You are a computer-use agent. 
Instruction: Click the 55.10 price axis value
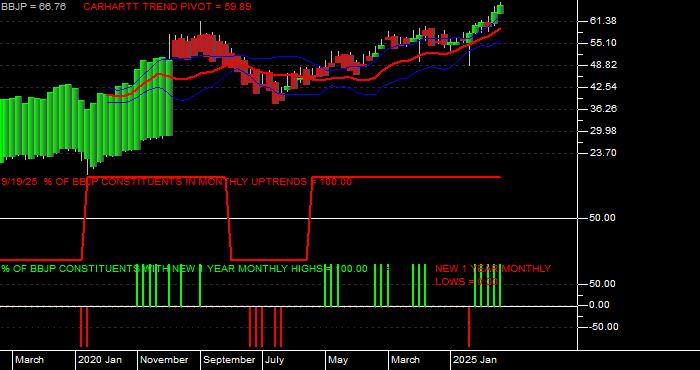(604, 43)
